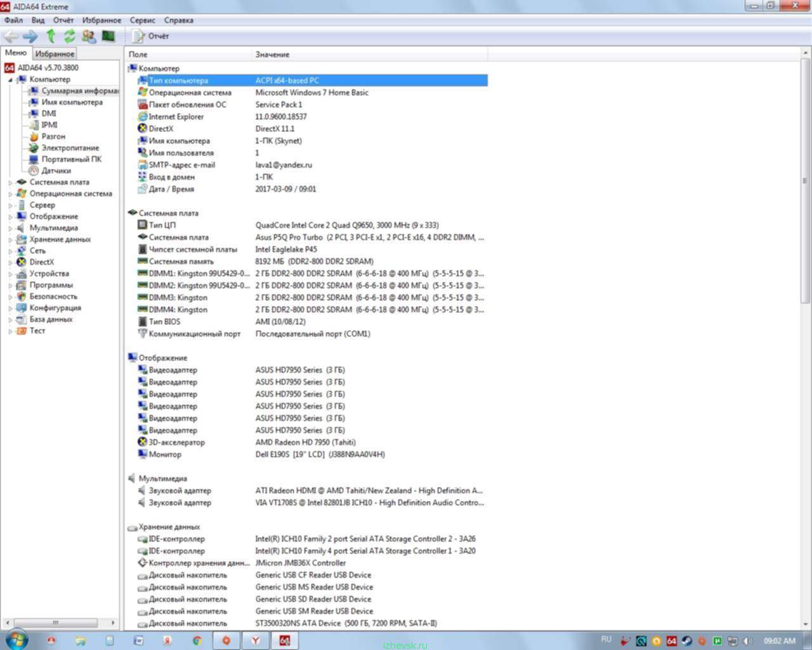Refresh the page with the green arrows icon
Viewport: 812px width, 650px height.
point(69,36)
